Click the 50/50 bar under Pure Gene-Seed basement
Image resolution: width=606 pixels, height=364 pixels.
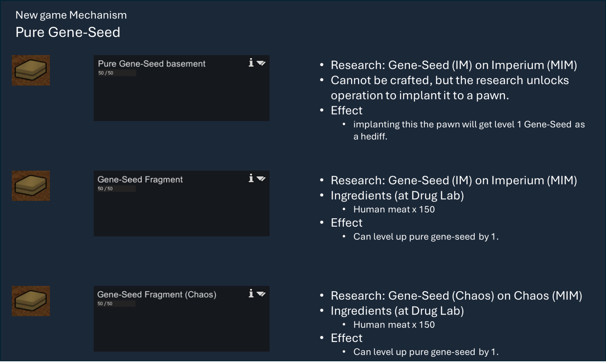click(116, 73)
